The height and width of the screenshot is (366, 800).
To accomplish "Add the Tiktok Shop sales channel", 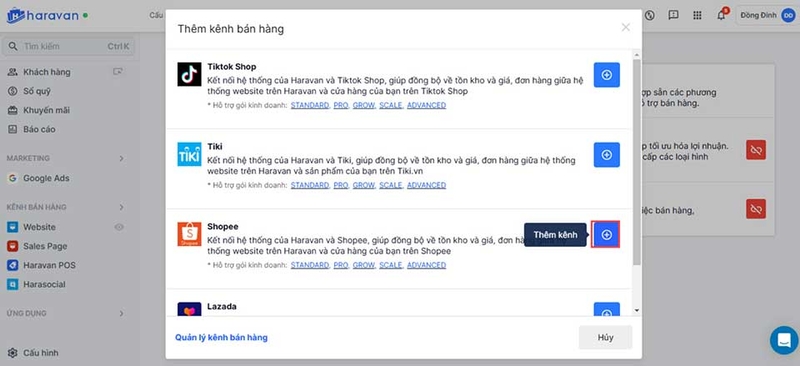I will [607, 75].
